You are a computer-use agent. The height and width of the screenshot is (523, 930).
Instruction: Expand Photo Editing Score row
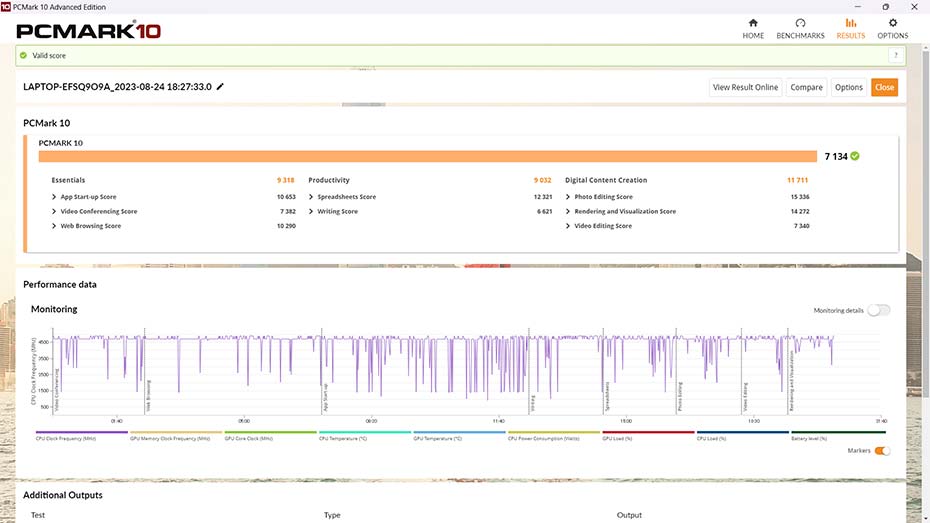568,197
